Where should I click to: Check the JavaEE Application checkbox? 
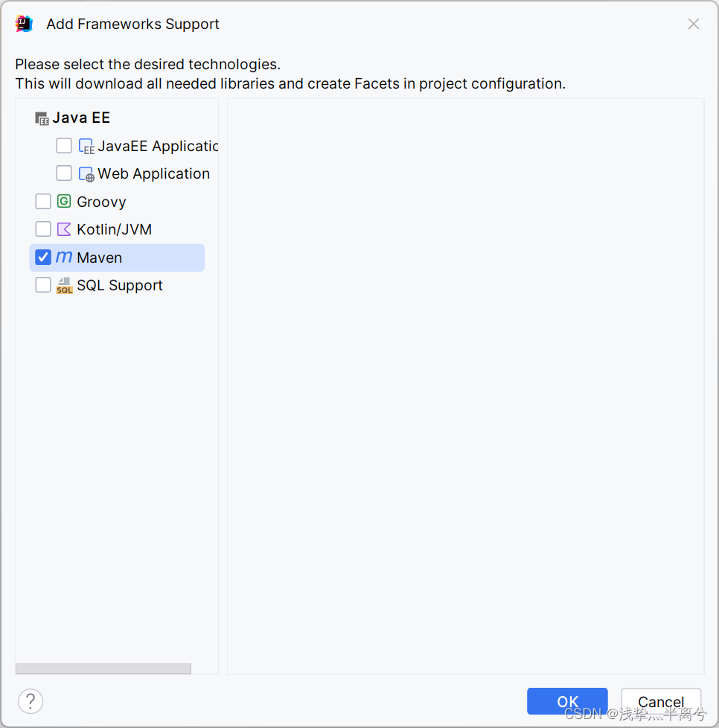pos(64,145)
